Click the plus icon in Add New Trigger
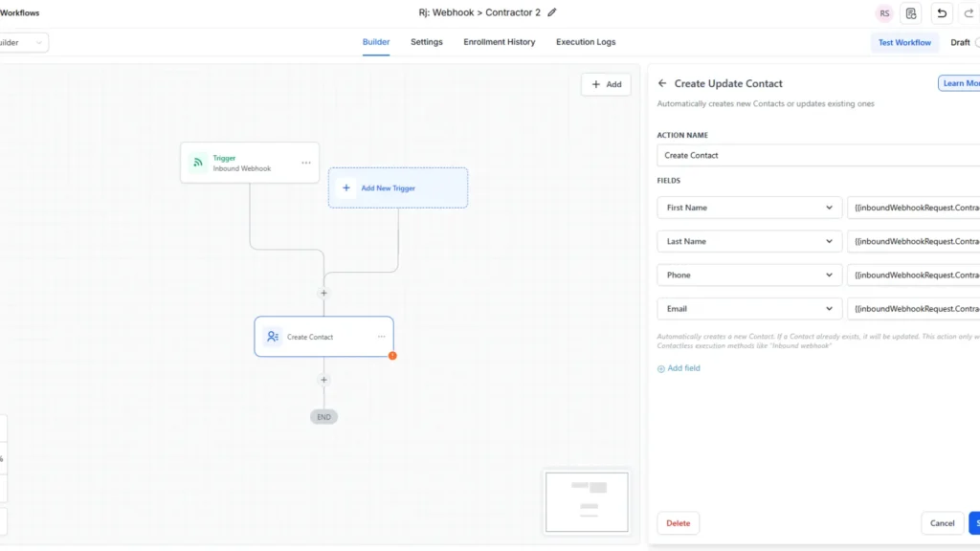 point(346,188)
